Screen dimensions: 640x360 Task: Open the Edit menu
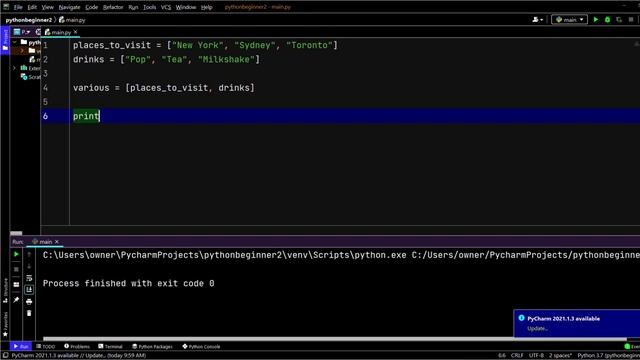[x=32, y=7]
